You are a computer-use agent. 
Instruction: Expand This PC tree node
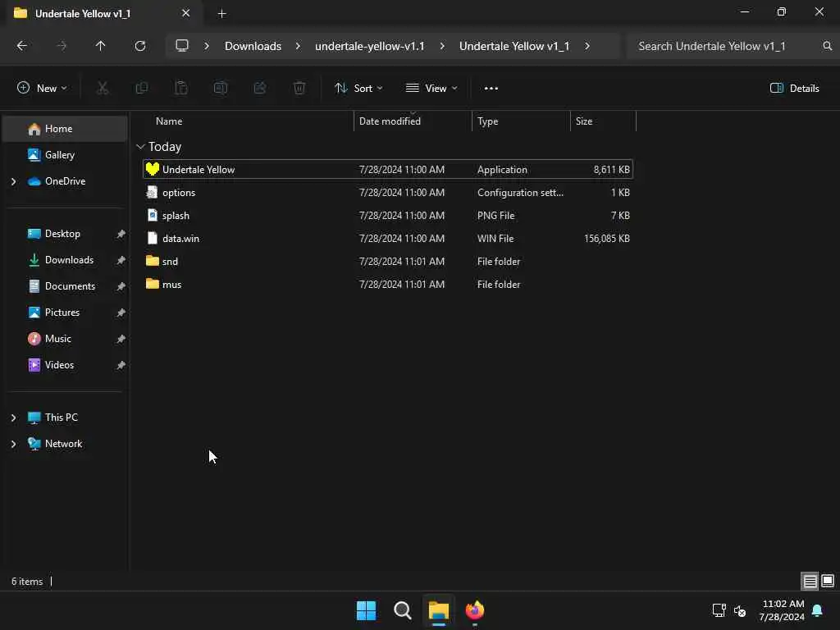pyautogui.click(x=13, y=418)
